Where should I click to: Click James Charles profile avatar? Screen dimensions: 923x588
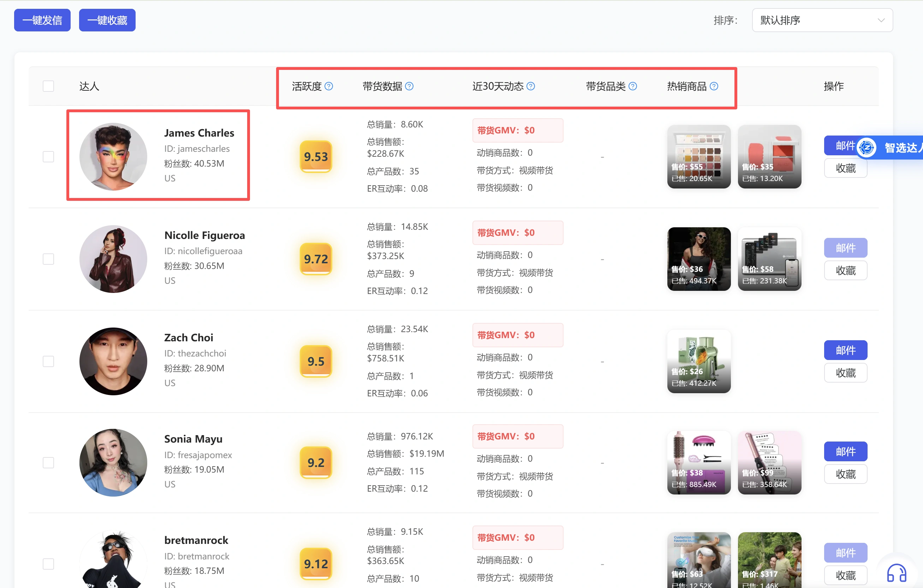click(x=113, y=157)
